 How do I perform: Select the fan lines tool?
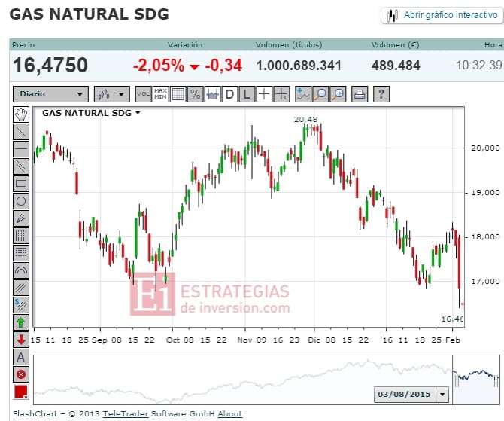click(x=21, y=218)
